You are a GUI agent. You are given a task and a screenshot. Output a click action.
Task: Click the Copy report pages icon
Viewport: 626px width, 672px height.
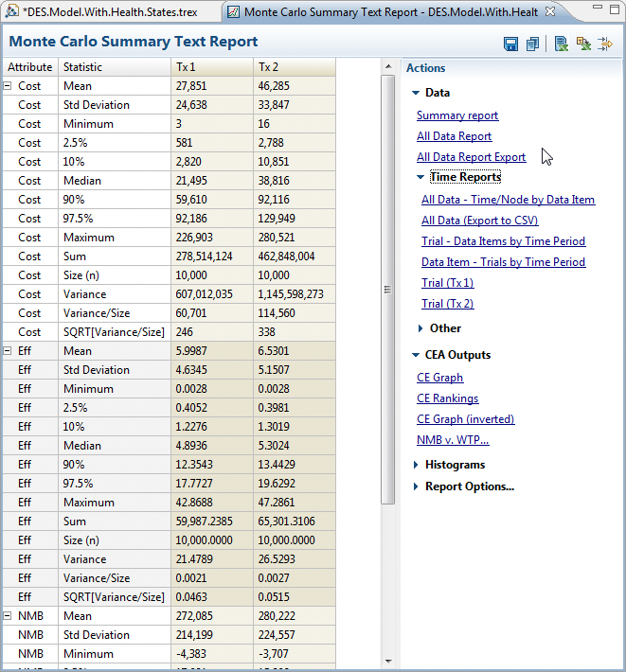532,44
